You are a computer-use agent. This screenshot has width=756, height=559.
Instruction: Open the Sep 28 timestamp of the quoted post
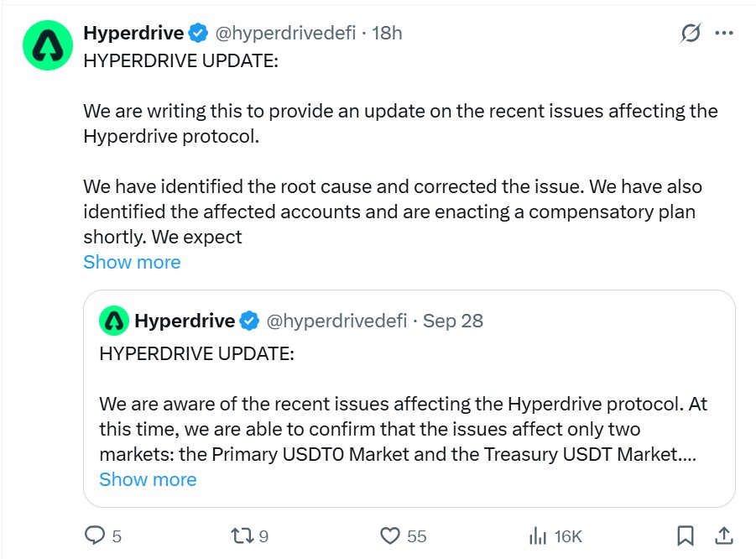click(x=453, y=321)
